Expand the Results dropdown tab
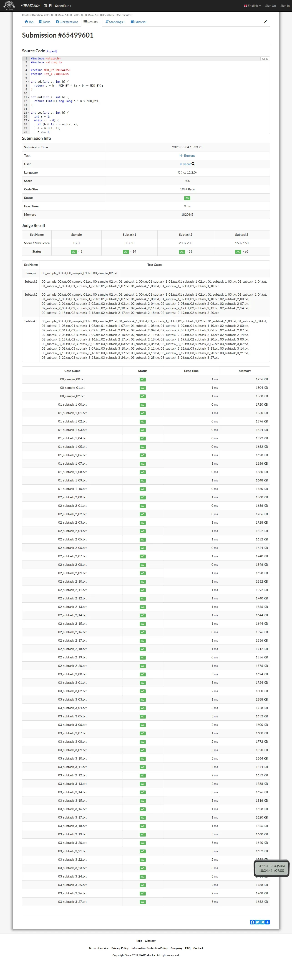Screen dimensions: 292x980 [91, 22]
